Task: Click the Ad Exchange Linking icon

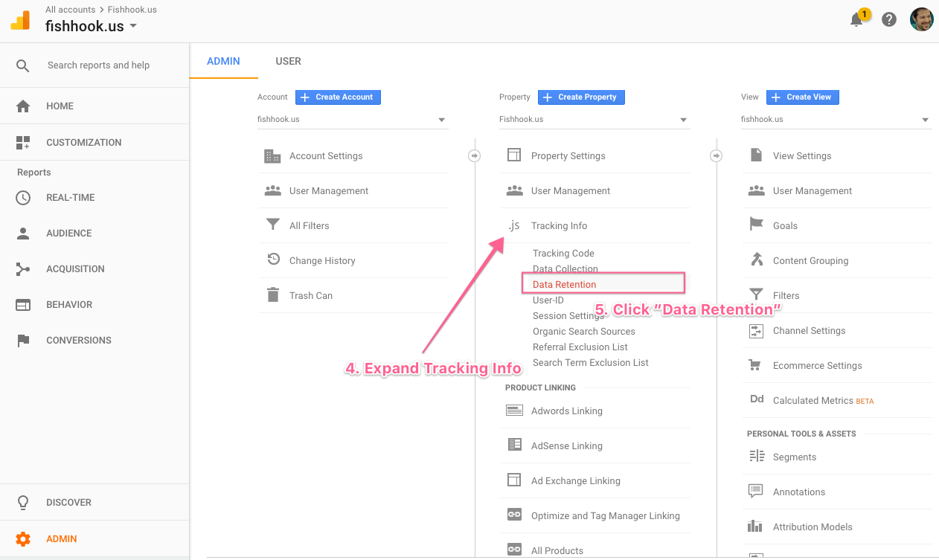Action: pyautogui.click(x=514, y=480)
